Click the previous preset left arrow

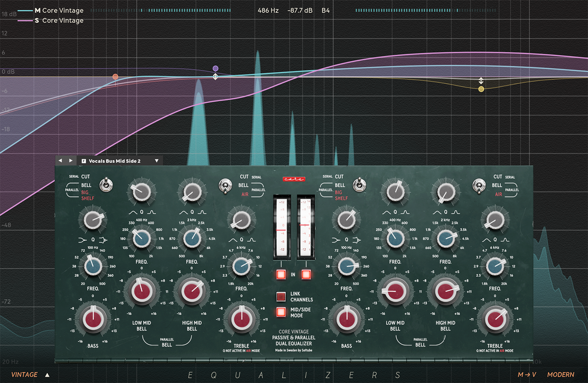coord(60,160)
